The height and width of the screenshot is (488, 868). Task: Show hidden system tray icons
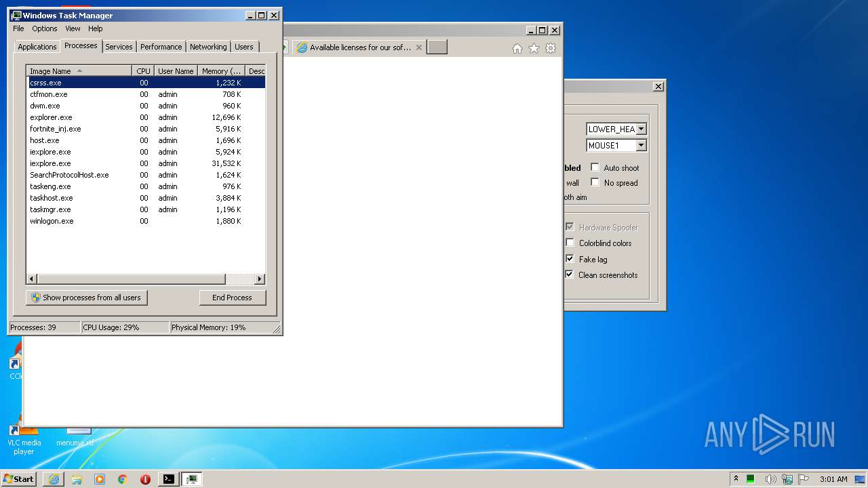(x=736, y=479)
